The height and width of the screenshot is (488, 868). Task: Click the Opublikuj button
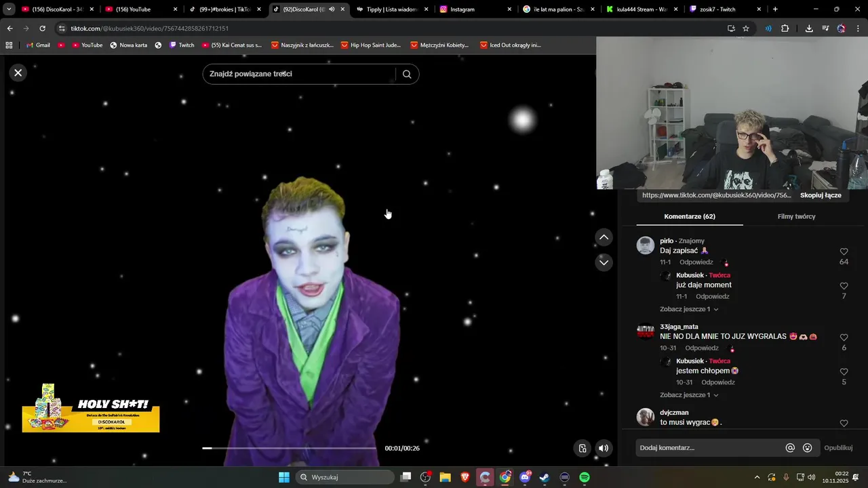click(838, 448)
